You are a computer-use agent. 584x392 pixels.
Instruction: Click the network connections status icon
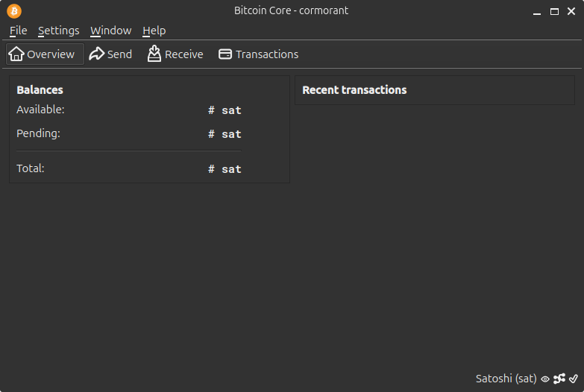point(559,379)
